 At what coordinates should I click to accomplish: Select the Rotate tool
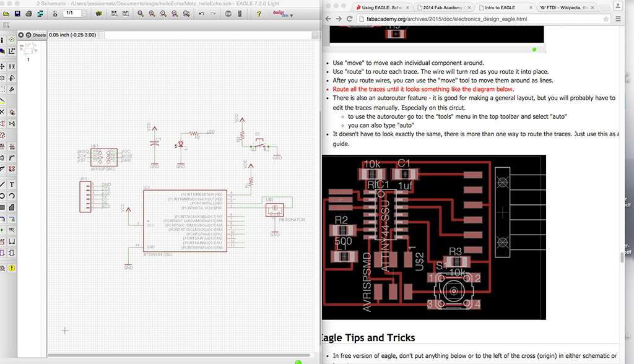coord(12,77)
